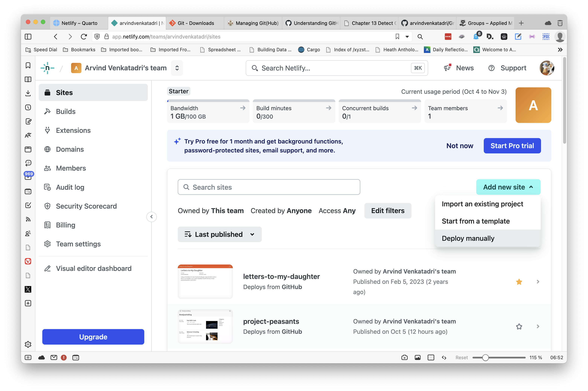The width and height of the screenshot is (588, 391).
Task: Adjust the page zoom slider
Action: point(485,358)
